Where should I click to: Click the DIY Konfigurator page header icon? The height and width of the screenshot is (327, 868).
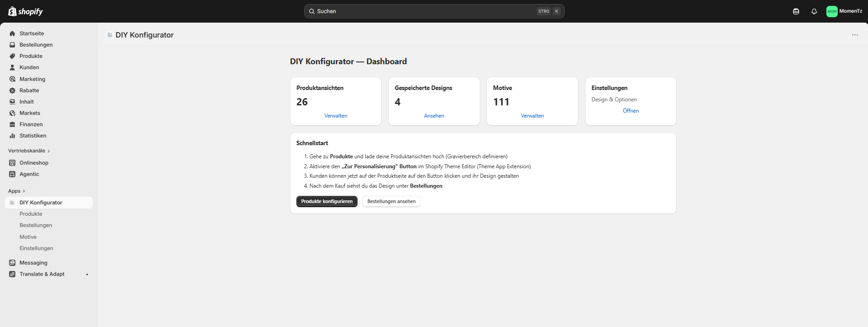(110, 35)
